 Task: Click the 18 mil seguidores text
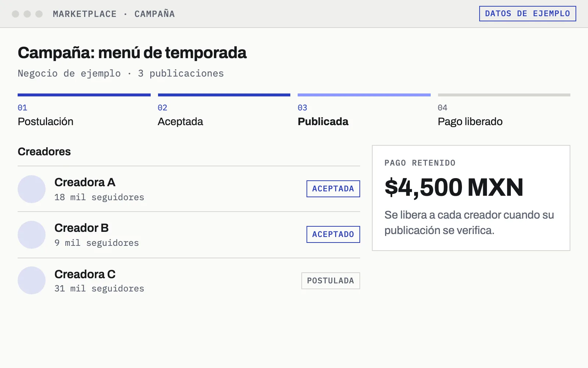coord(99,197)
